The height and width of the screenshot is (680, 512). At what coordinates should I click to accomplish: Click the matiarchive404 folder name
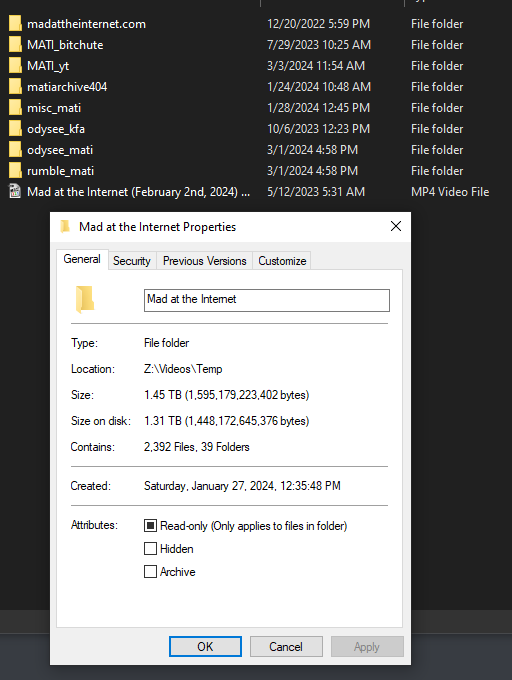click(x=67, y=87)
